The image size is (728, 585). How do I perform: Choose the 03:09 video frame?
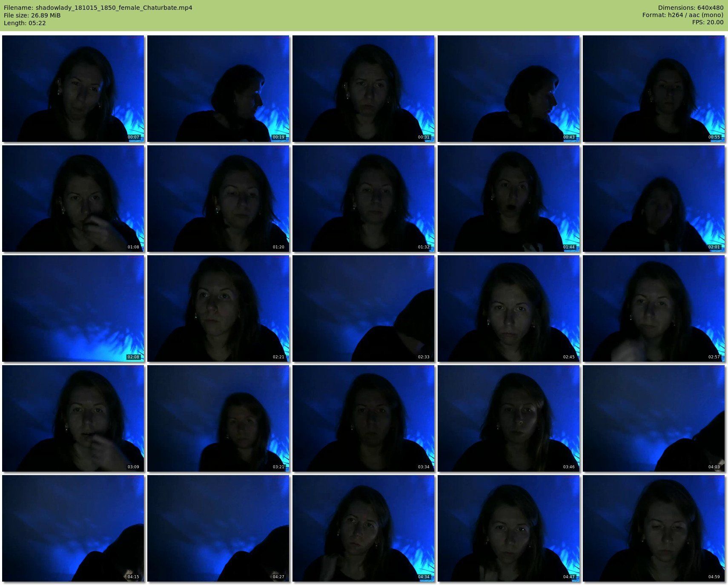pyautogui.click(x=73, y=418)
